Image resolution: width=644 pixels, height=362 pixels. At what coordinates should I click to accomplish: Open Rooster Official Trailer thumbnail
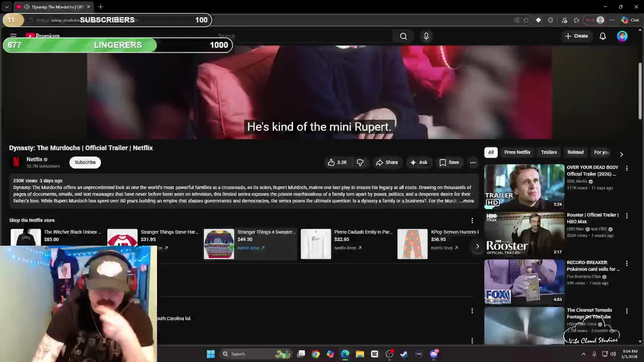(524, 234)
